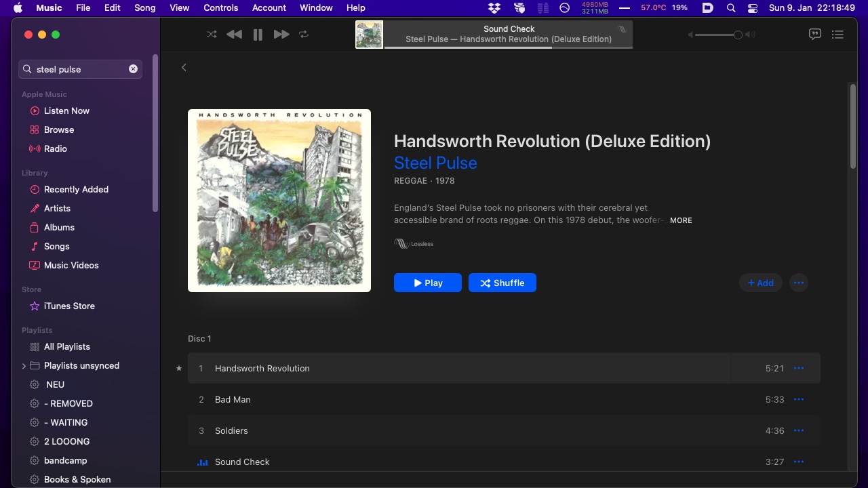Screen dimensions: 868x488
Task: Select the Handsworth Revolution track row
Action: 504,368
